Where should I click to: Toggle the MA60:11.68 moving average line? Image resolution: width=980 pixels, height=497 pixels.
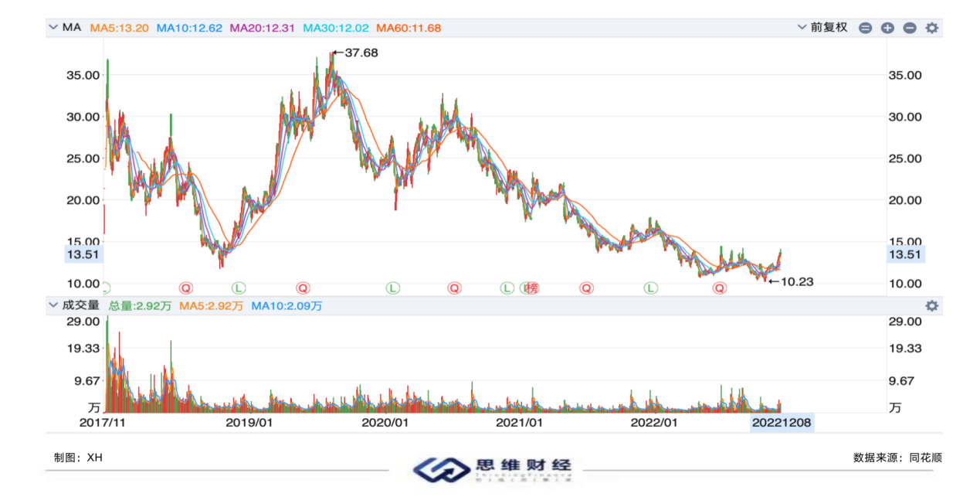pyautogui.click(x=409, y=28)
